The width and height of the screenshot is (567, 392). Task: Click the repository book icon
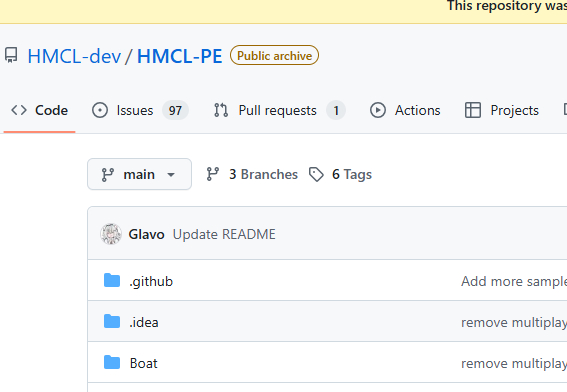point(11,55)
